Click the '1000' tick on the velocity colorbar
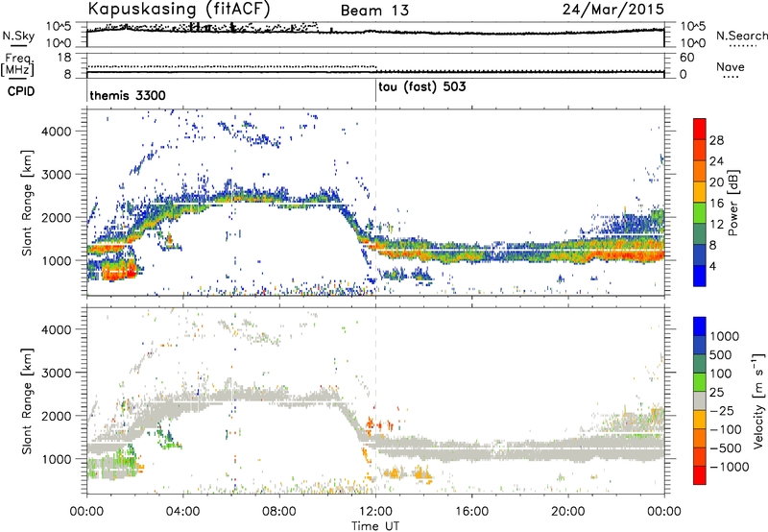The height and width of the screenshot is (532, 768). pyautogui.click(x=725, y=336)
